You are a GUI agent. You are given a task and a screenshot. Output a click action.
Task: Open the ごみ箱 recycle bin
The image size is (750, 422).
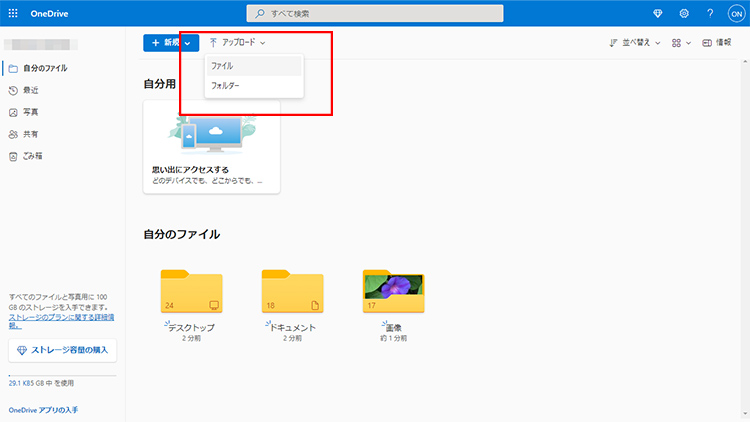32,156
